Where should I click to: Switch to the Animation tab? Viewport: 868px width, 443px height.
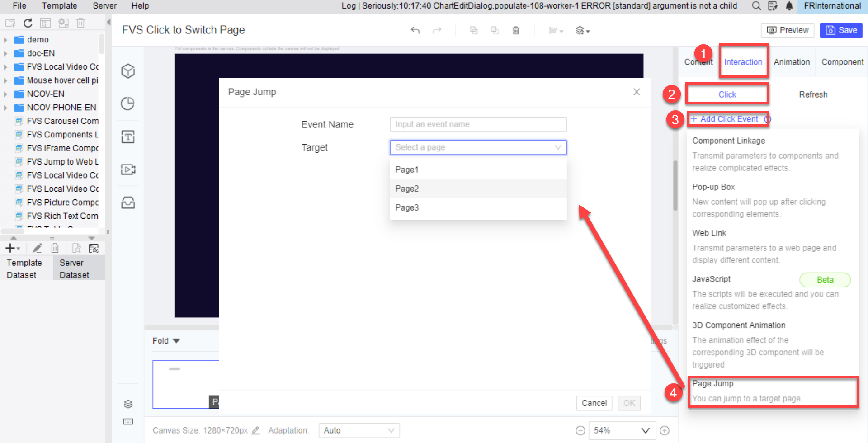coord(792,61)
